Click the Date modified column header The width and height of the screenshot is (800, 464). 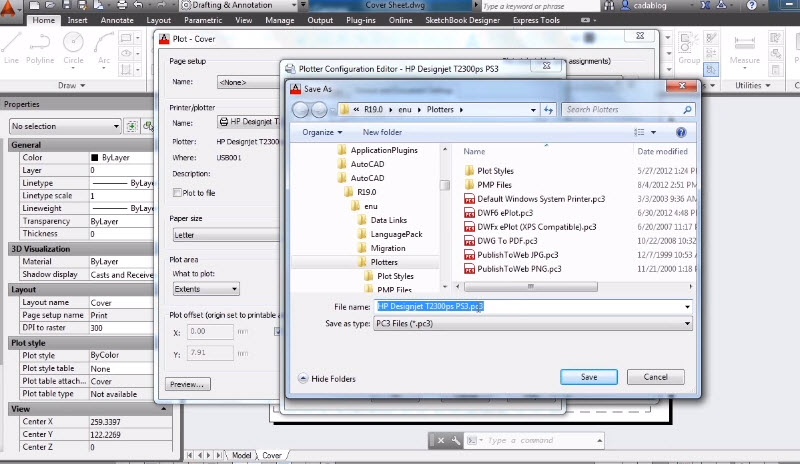tap(662, 152)
